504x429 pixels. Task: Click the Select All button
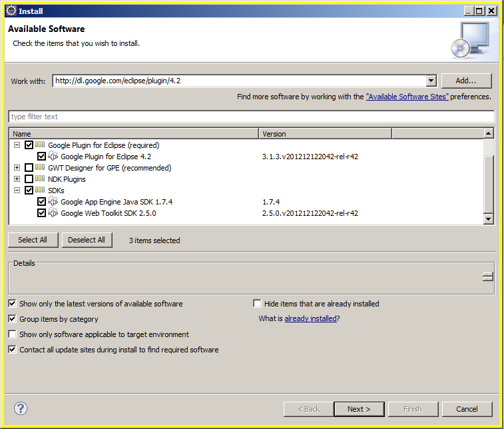point(33,240)
